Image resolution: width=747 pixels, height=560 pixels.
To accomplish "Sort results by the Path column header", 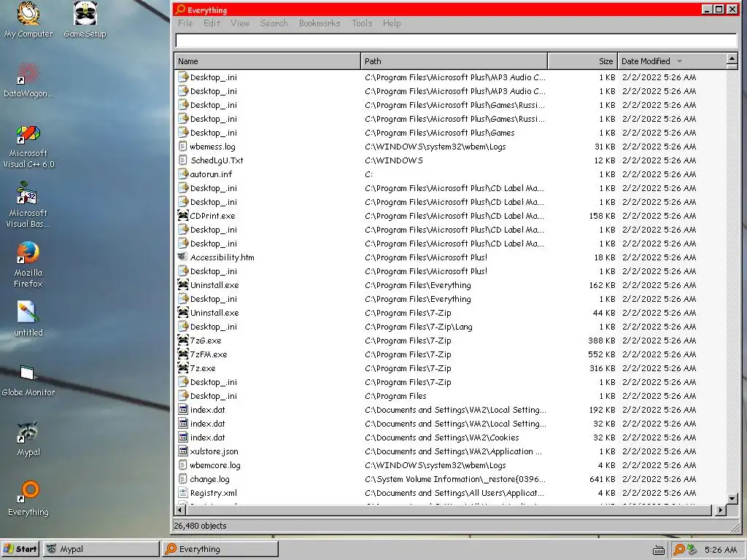I will click(454, 61).
